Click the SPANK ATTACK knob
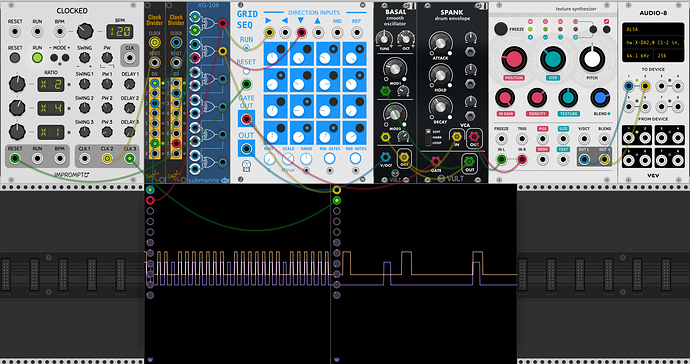 coord(440,43)
